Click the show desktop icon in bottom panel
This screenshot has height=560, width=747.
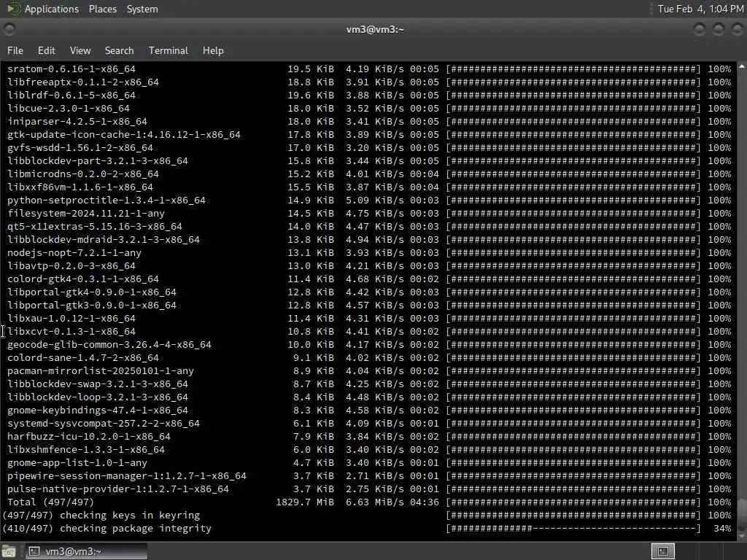click(9, 551)
